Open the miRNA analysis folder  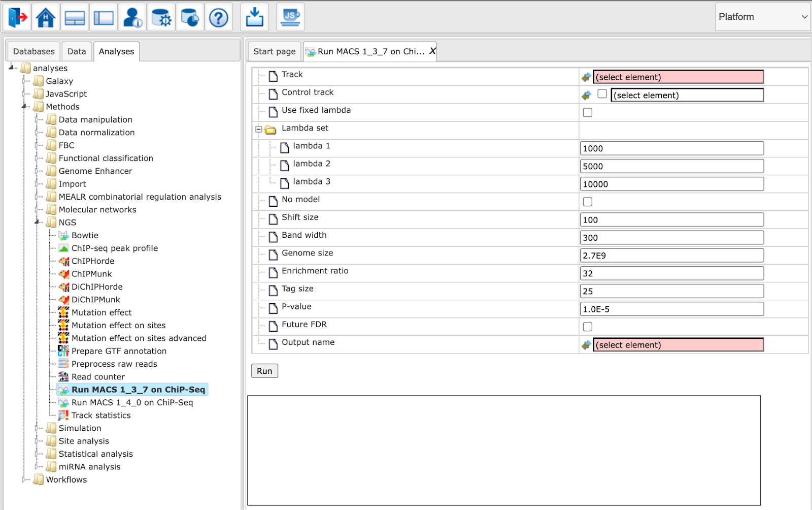(89, 467)
